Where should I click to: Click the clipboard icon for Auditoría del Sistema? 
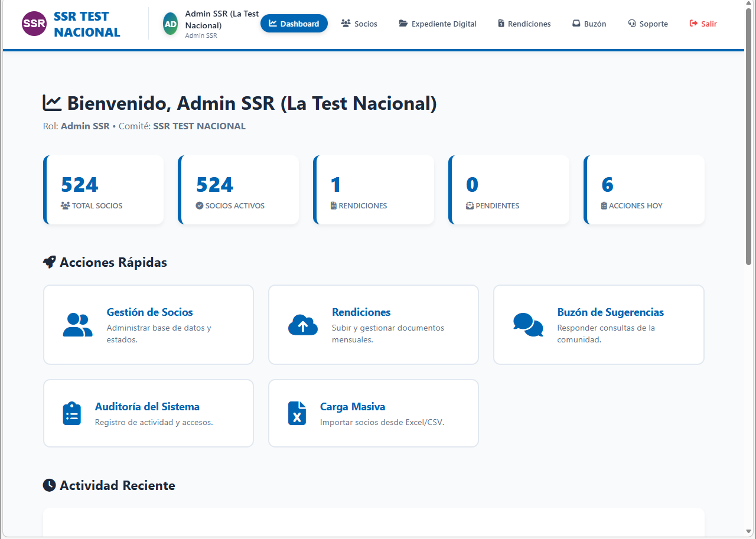[x=71, y=413]
